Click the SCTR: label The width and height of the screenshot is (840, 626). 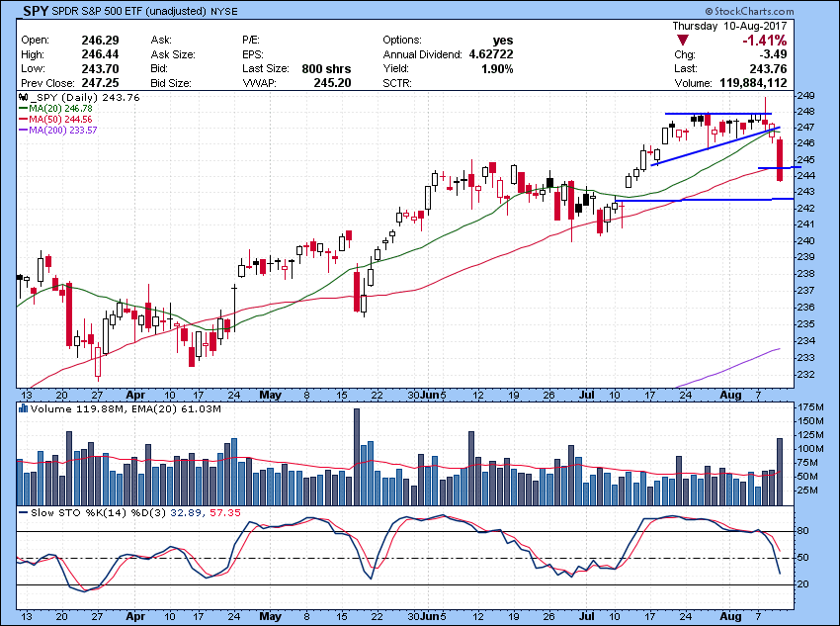click(397, 83)
